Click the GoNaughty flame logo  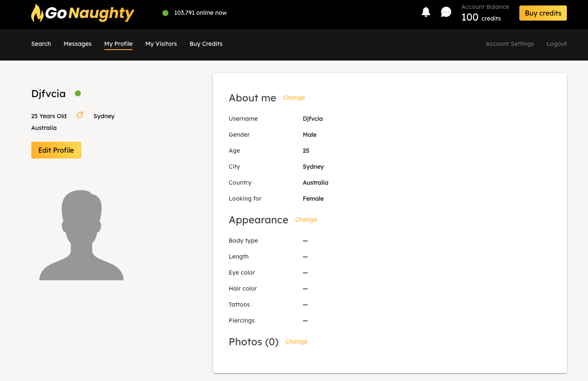tap(37, 13)
